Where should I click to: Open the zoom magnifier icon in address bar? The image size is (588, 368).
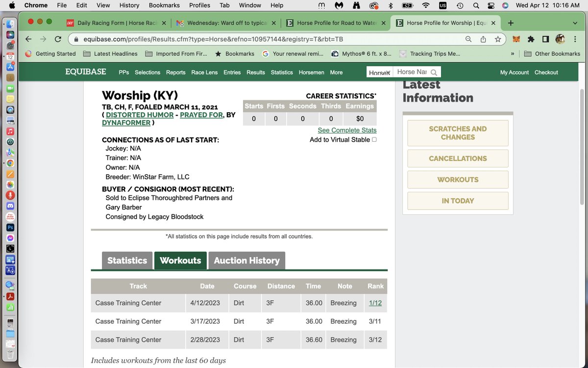(468, 39)
